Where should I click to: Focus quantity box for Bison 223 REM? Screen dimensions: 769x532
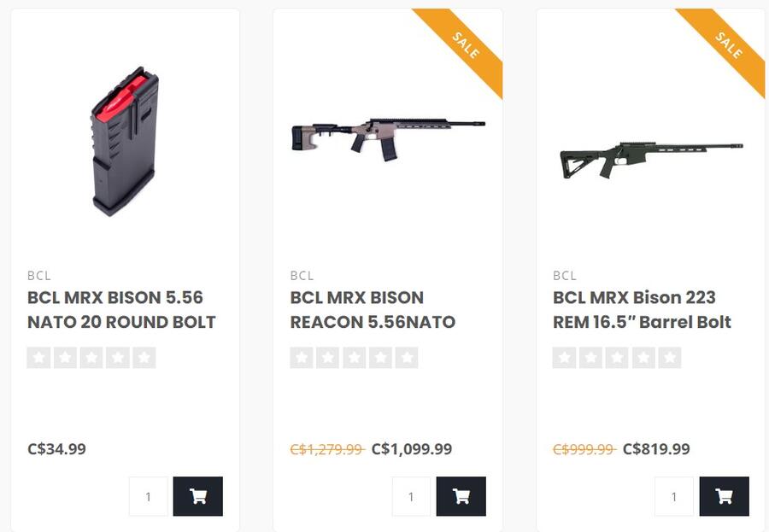674,496
